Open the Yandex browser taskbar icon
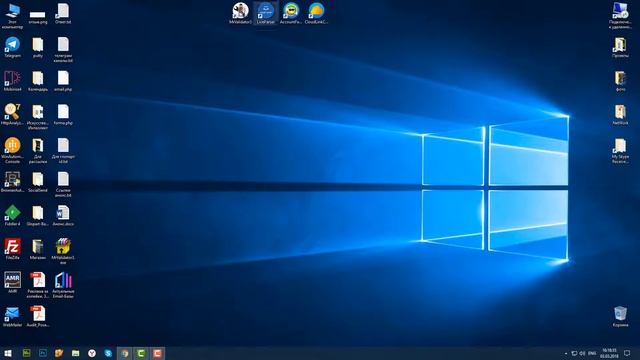Viewport: 640px width, 360px height. point(92,353)
